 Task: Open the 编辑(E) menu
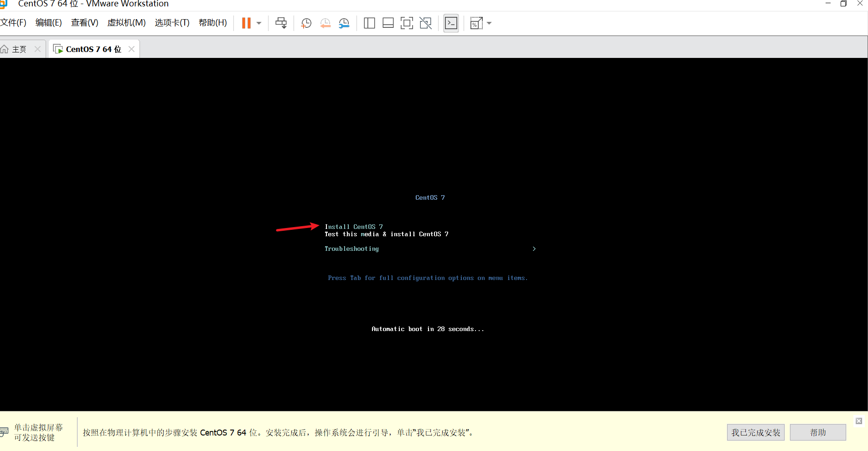pyautogui.click(x=49, y=23)
